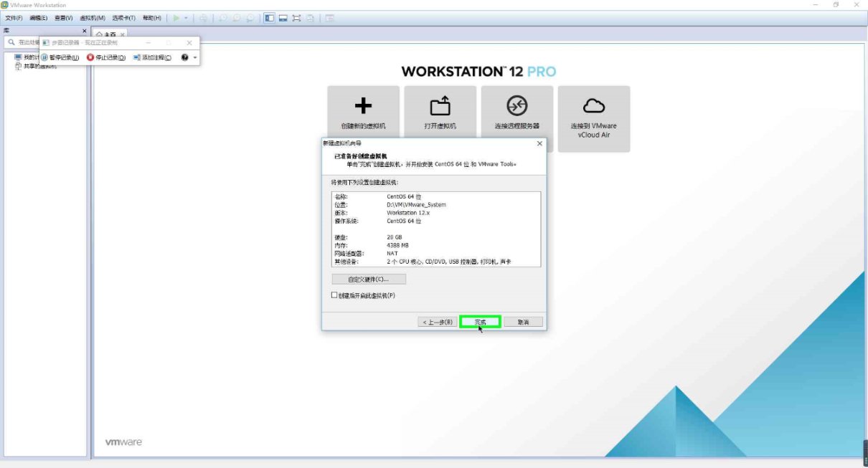
Task: Click the 20 GB hard disk value
Action: [x=395, y=237]
